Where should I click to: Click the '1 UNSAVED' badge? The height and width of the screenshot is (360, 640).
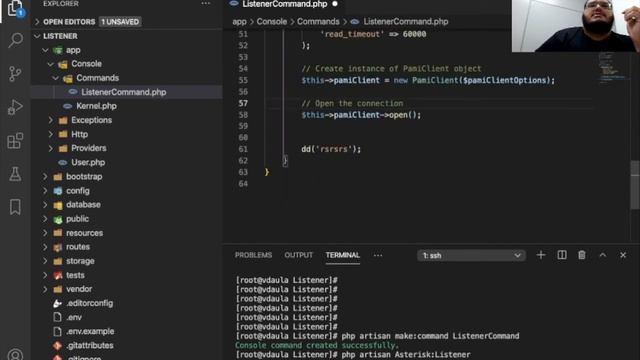click(120, 22)
